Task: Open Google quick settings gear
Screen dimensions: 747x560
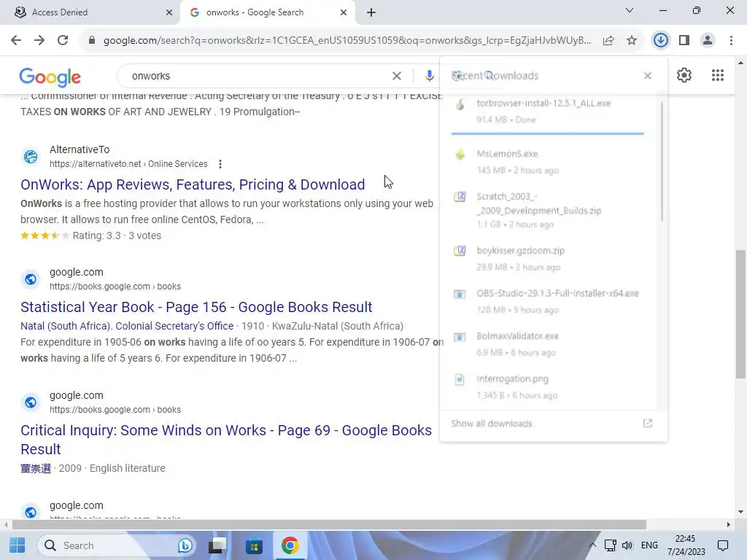Action: [x=684, y=75]
